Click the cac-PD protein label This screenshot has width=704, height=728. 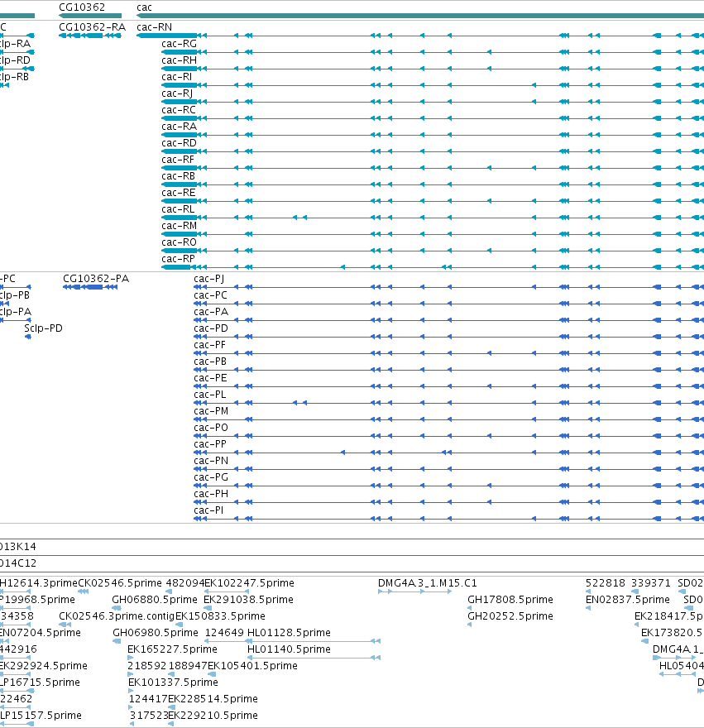tap(211, 328)
